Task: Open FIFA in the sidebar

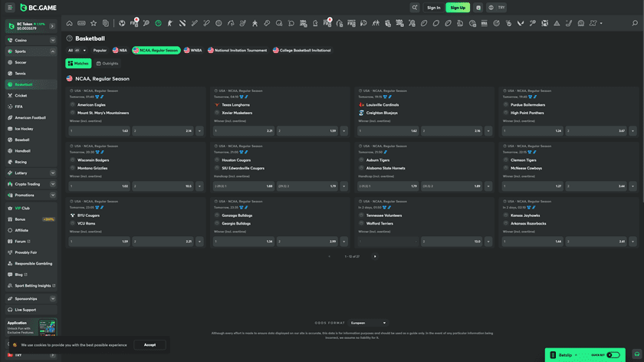Action: coord(31,107)
